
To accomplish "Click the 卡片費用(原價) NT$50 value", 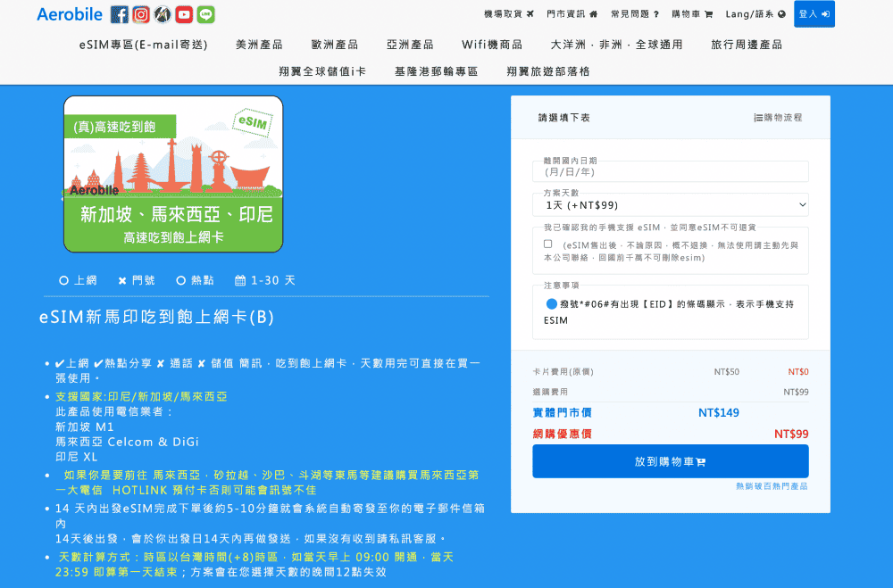I will coord(727,372).
